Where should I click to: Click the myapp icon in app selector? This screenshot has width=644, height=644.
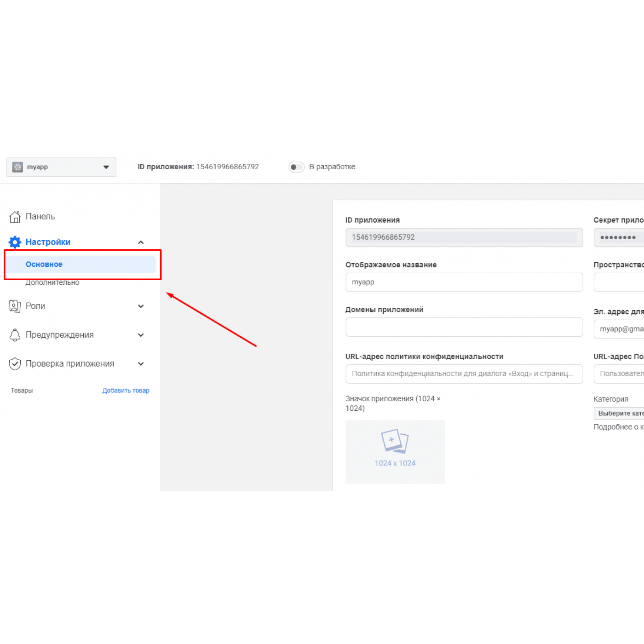click(x=17, y=167)
